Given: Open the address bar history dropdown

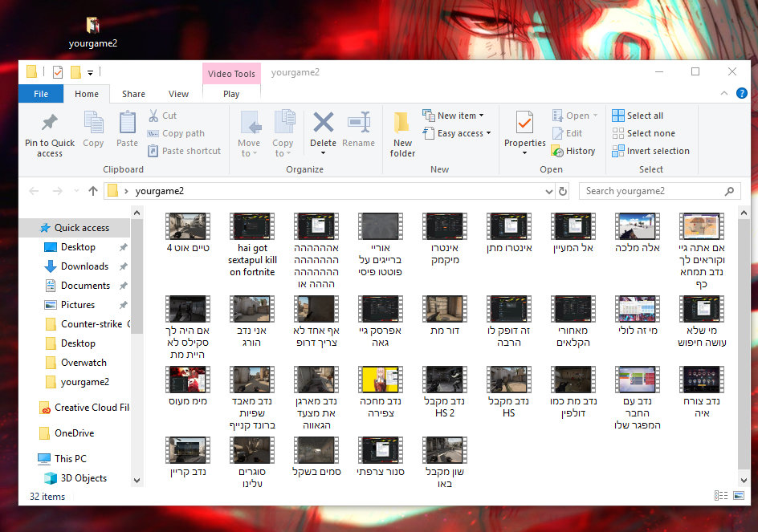Looking at the screenshot, I should (x=548, y=191).
